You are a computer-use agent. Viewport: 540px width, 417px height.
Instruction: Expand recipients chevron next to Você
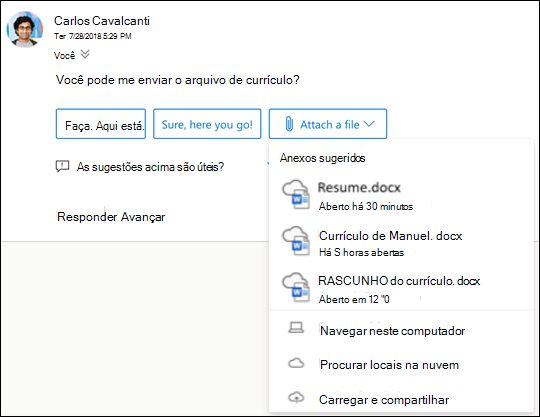point(85,54)
